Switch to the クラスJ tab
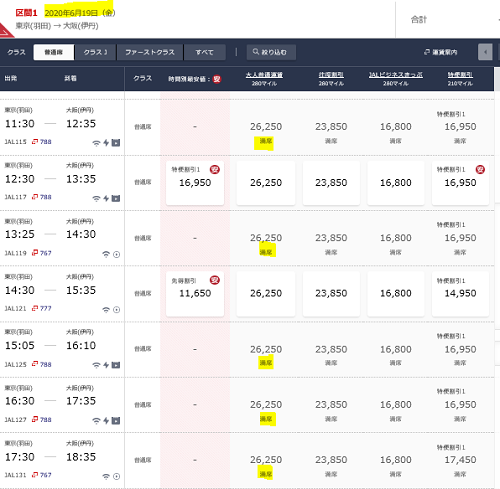Viewport: 500px width, 489px height. (96, 52)
